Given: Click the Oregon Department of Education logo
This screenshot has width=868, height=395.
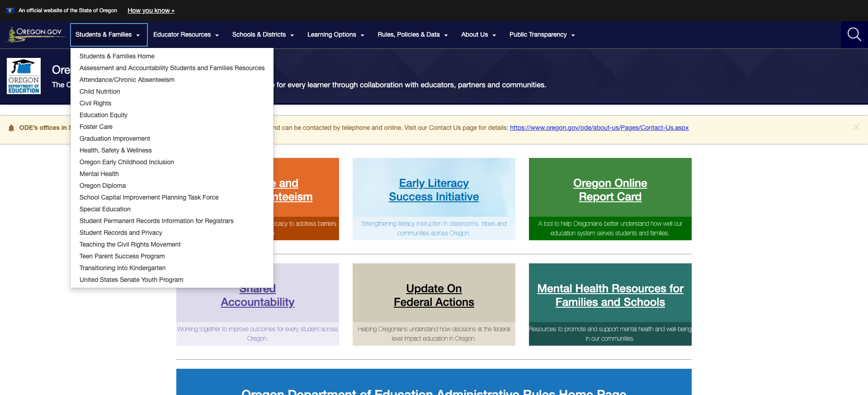Looking at the screenshot, I should 24,76.
